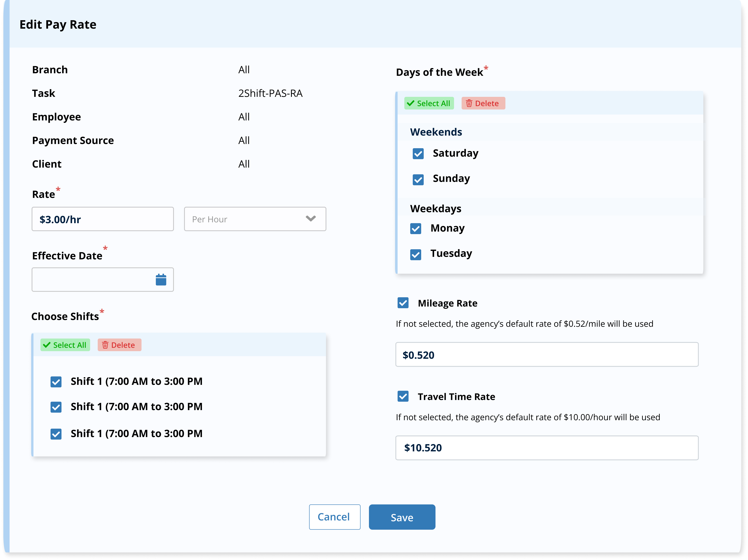Save the pay rate changes
Viewport: 748px width, 560px height.
[402, 517]
